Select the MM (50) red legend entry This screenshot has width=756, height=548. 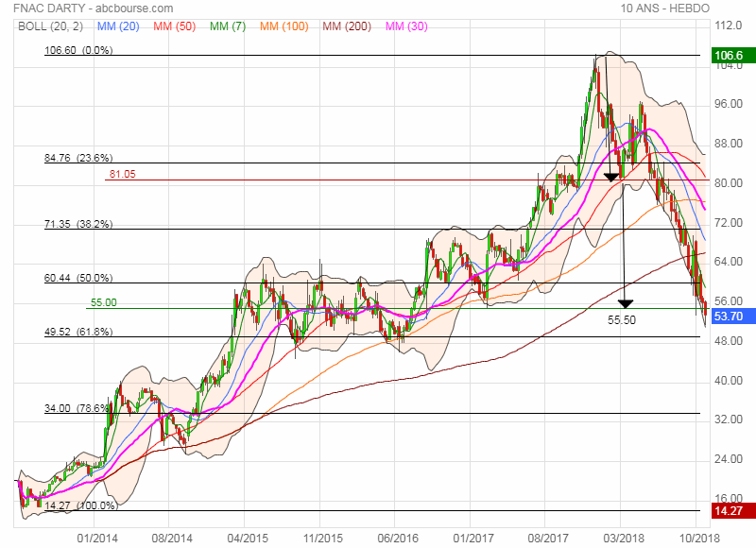(175, 26)
